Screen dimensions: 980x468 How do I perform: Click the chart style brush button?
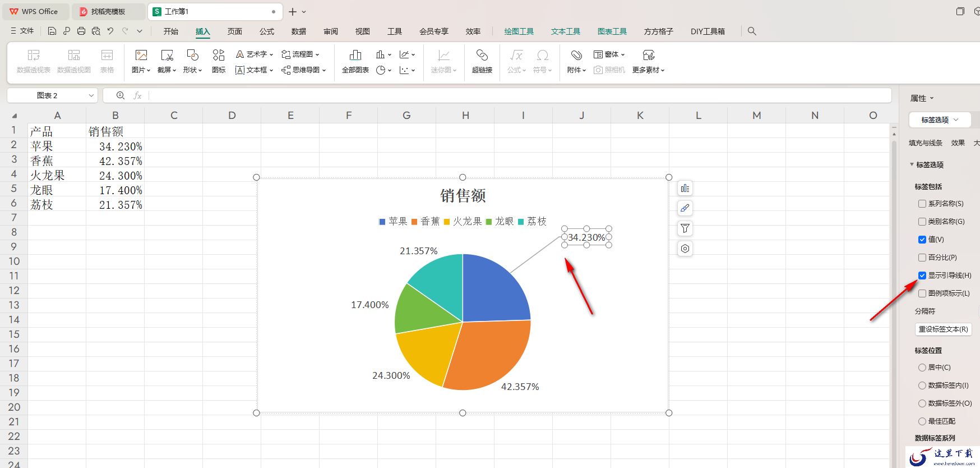pos(685,208)
